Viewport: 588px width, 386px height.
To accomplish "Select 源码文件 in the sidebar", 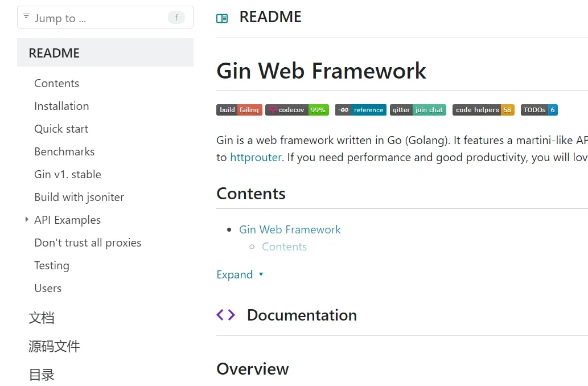I will pyautogui.click(x=55, y=346).
